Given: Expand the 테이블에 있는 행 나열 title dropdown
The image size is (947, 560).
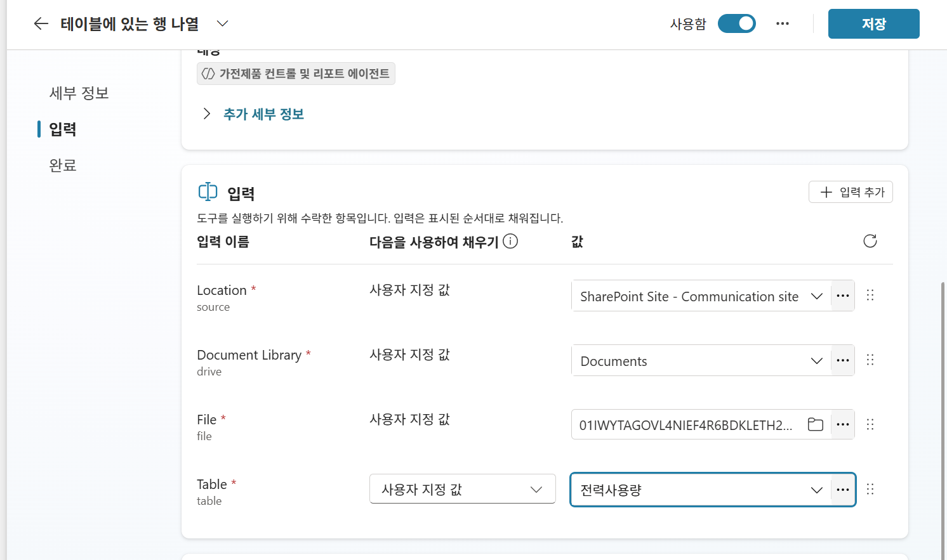Looking at the screenshot, I should pos(222,24).
